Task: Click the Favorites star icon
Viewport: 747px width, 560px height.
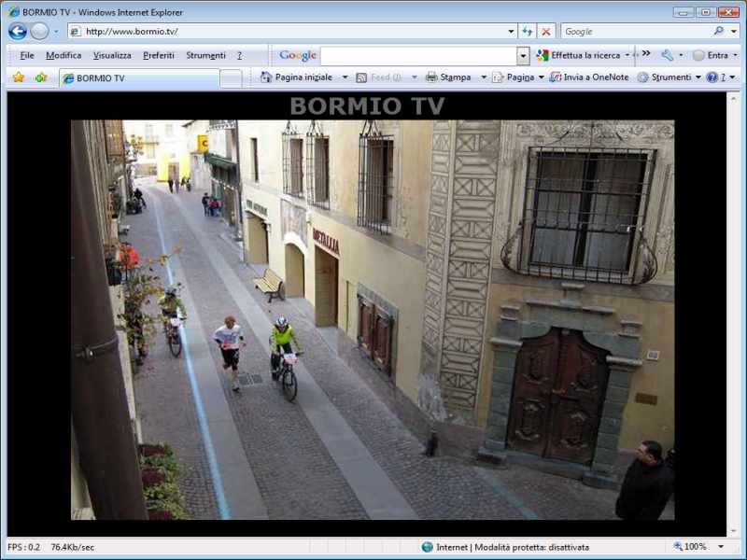Action: point(19,77)
